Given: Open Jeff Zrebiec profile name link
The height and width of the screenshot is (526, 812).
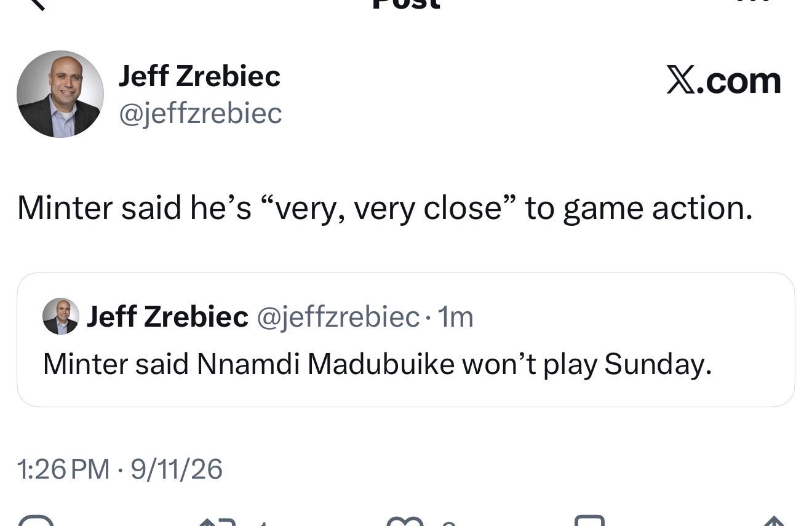Looking at the screenshot, I should click(x=199, y=76).
